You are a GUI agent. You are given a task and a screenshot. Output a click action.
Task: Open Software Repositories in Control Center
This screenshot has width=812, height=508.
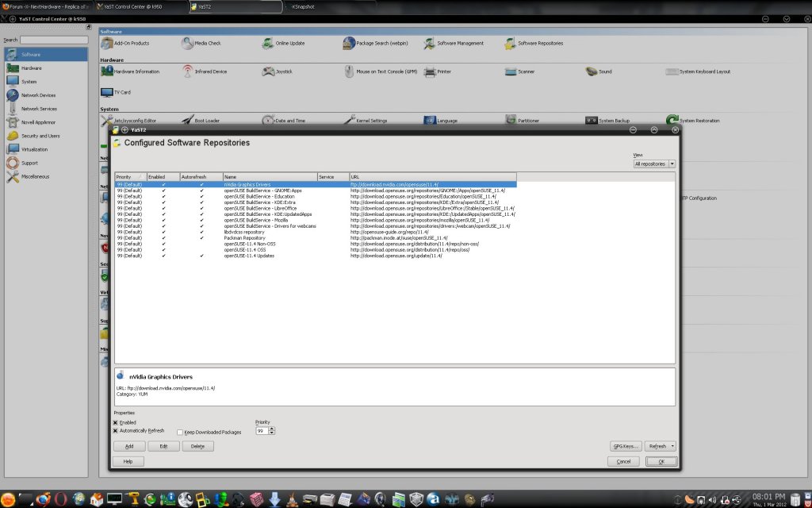534,44
